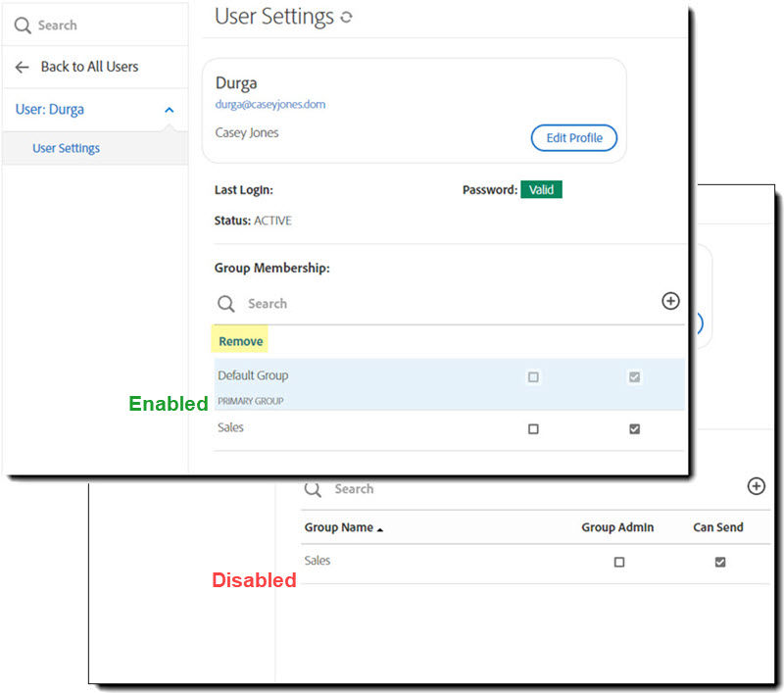
Task: Click the highlighted Remove button
Action: pos(239,340)
